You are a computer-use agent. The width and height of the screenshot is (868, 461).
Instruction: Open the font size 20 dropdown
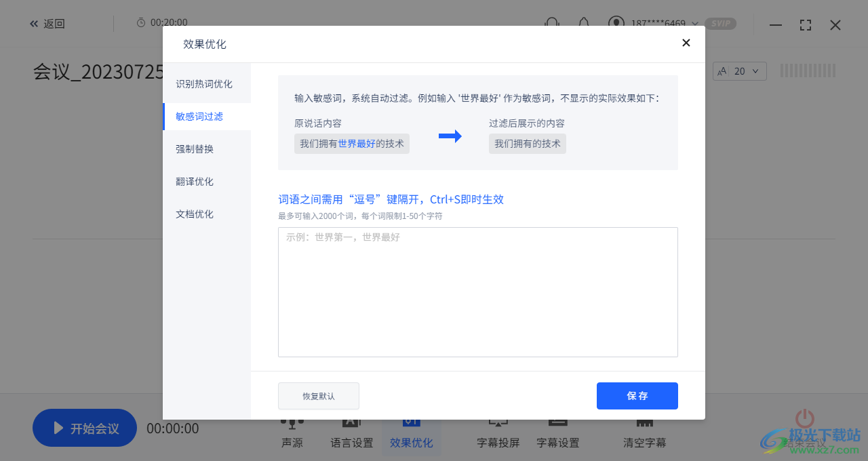pyautogui.click(x=739, y=71)
